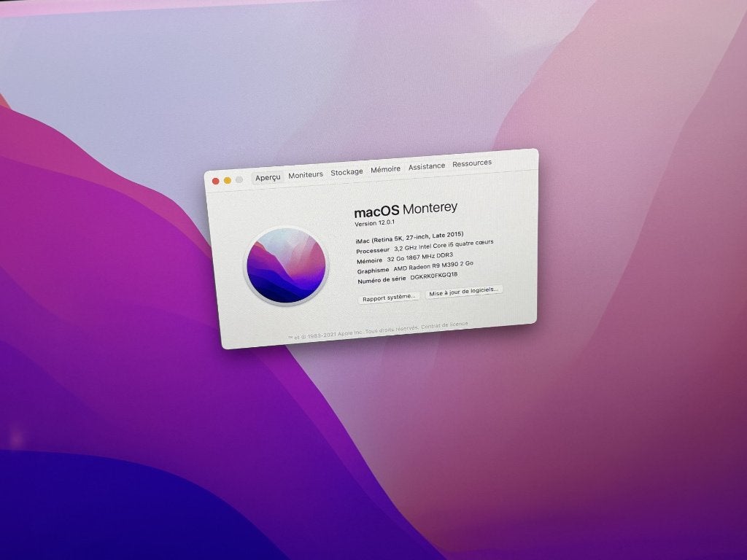Click the macOS Monterey title

point(406,209)
